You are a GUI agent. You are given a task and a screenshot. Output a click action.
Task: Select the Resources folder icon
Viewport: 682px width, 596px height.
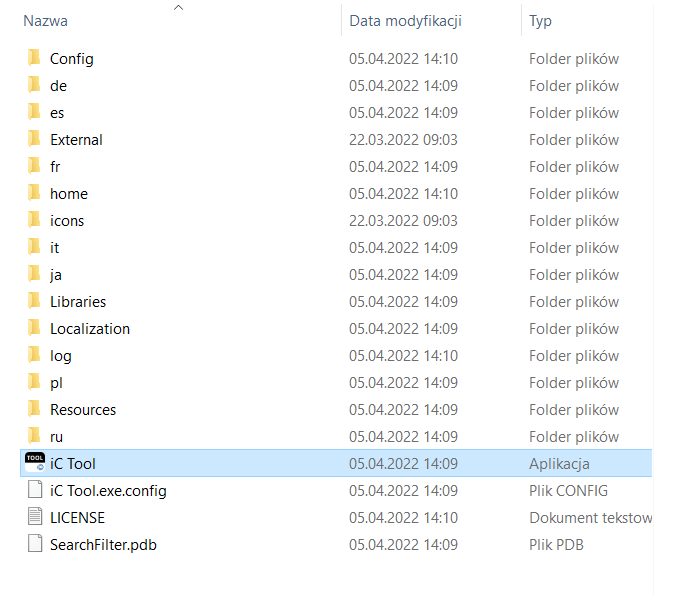[x=34, y=409]
